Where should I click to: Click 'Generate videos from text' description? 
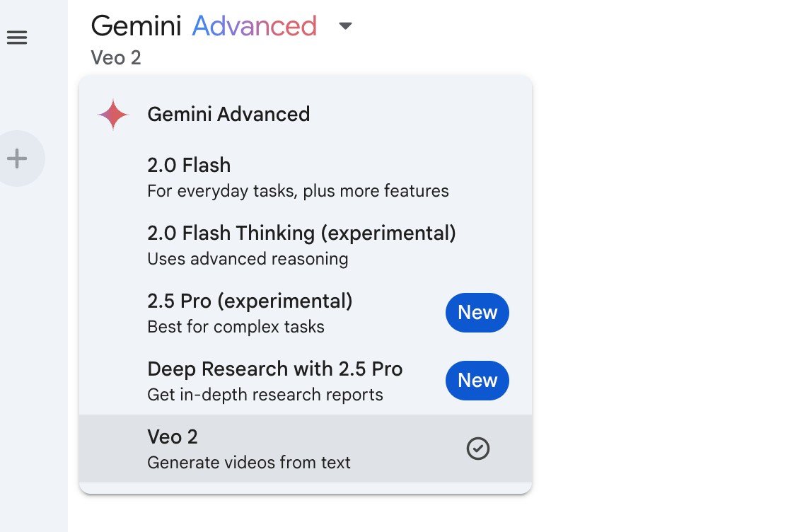248,462
